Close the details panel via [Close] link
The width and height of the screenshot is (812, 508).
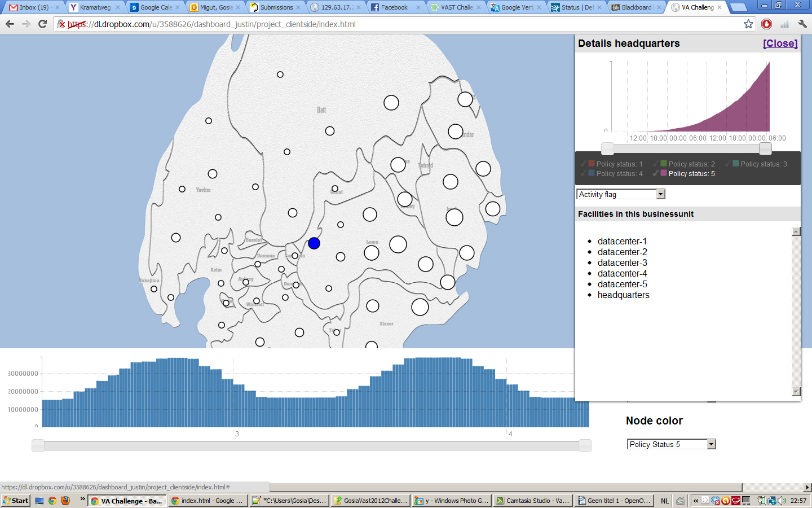pyautogui.click(x=780, y=43)
